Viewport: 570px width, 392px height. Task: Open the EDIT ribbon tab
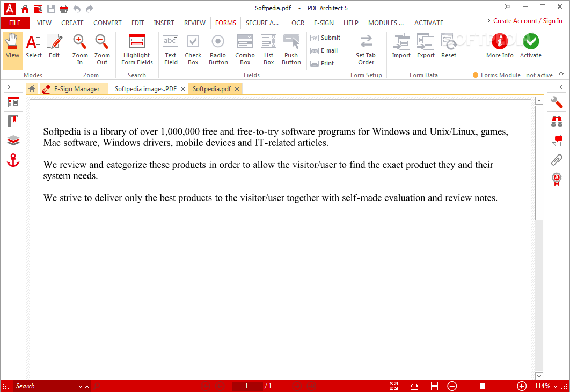tap(138, 23)
